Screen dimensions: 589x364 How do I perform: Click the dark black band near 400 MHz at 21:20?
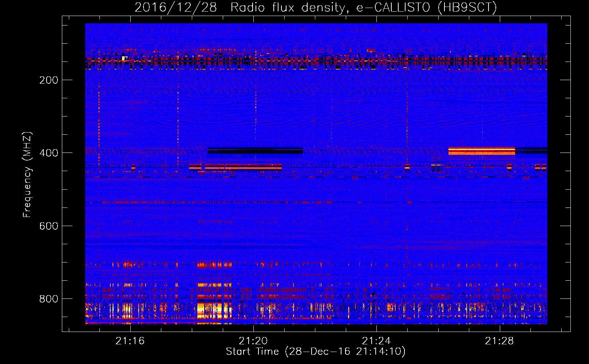point(255,150)
